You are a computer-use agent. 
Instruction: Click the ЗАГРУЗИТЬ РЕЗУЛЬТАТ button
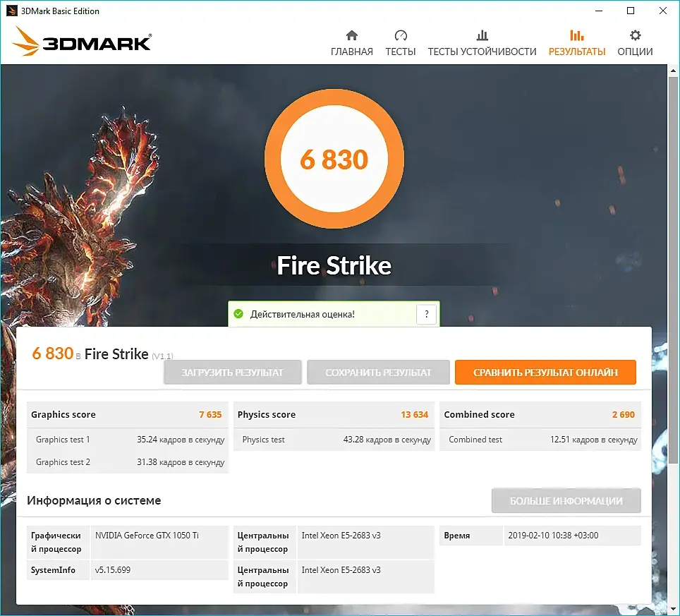pyautogui.click(x=233, y=372)
